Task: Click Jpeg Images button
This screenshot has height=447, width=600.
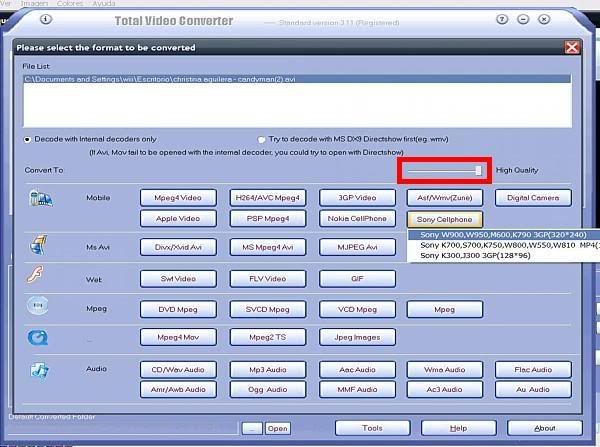Action: [x=357, y=337]
